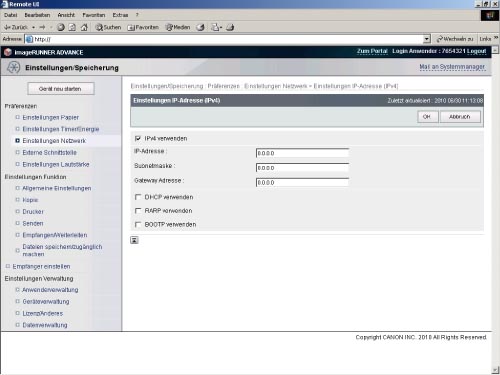Click the imageRUNNER ADVANCE logo icon
The height and width of the screenshot is (375, 500).
point(8,52)
